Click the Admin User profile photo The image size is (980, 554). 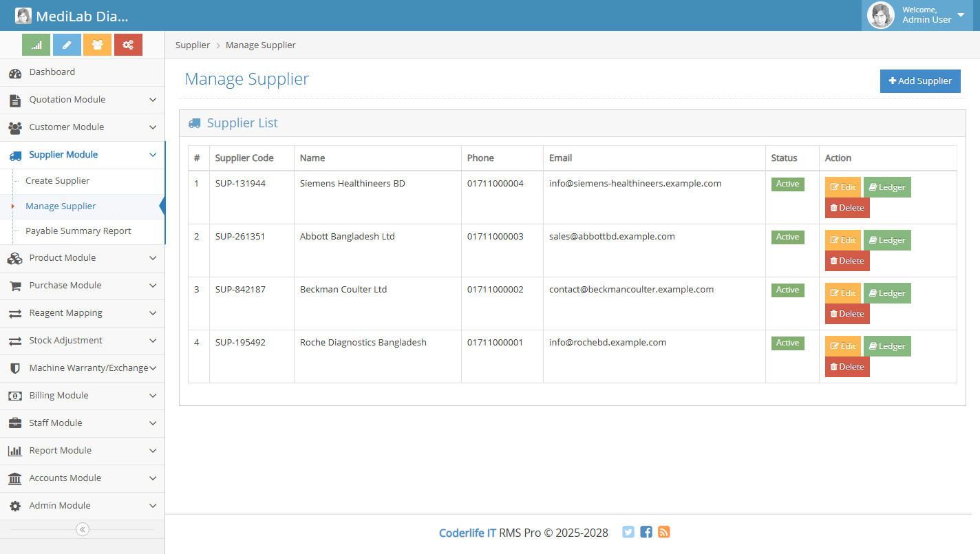click(881, 15)
